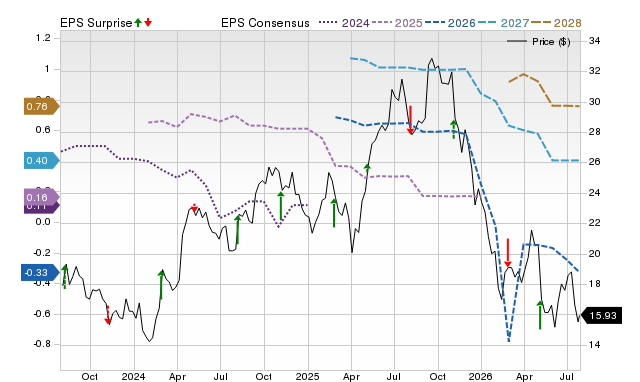Click the -0.8 label on the EPS axis
Image resolution: width=640 pixels, height=382 pixels.
[x=42, y=344]
